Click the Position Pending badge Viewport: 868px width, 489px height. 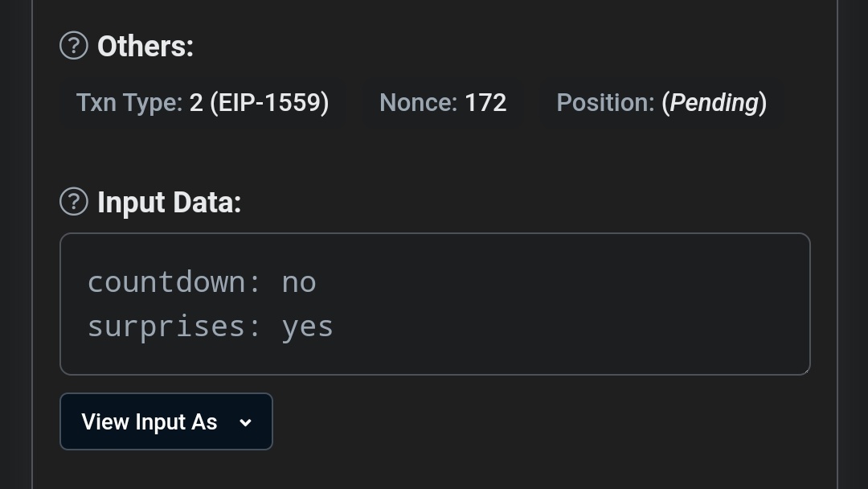point(661,103)
